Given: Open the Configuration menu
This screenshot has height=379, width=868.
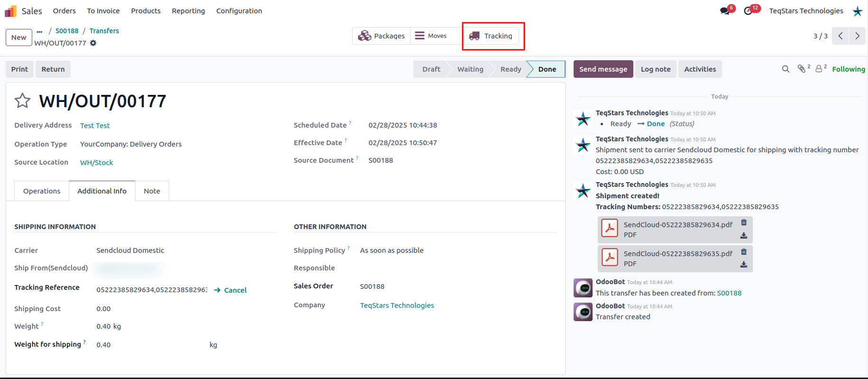Looking at the screenshot, I should 239,11.
